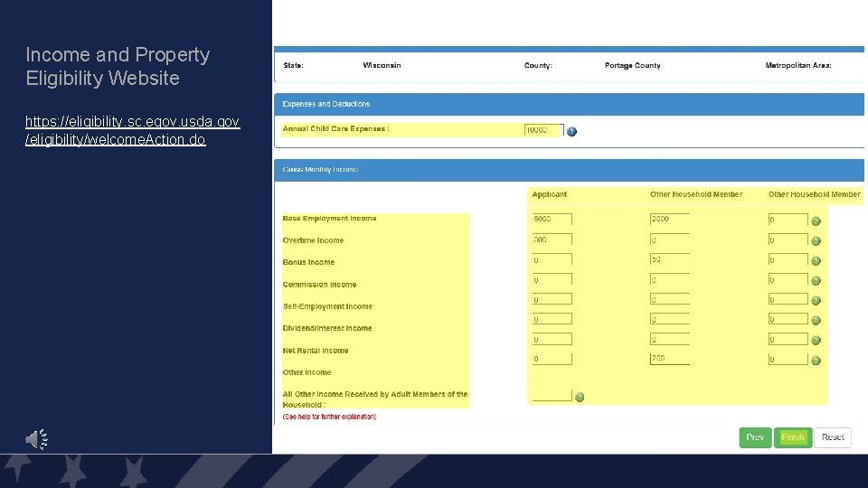
Task: Click second member's Commission Income field
Action: tap(670, 279)
